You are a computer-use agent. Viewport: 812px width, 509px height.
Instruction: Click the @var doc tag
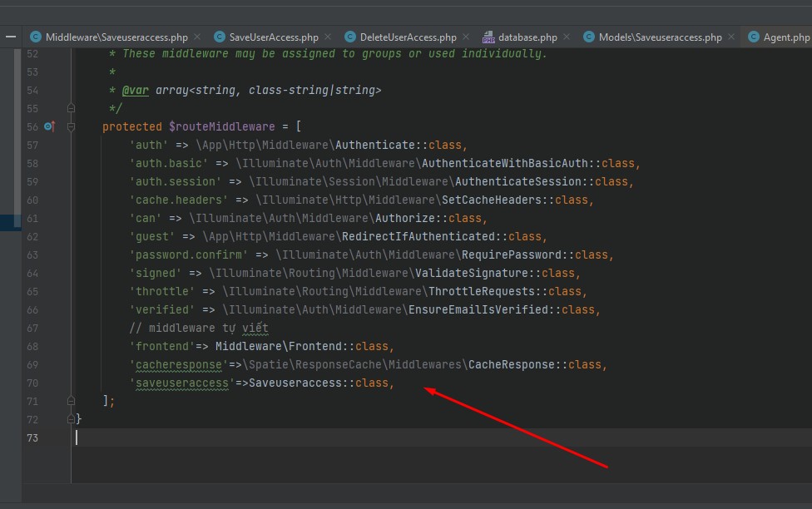pyautogui.click(x=135, y=90)
